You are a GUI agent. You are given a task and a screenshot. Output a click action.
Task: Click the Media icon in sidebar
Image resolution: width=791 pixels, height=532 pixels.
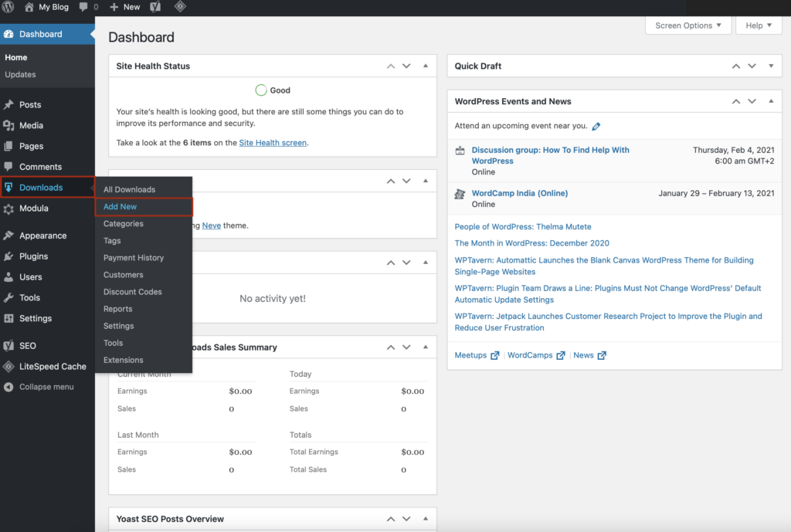click(x=8, y=125)
